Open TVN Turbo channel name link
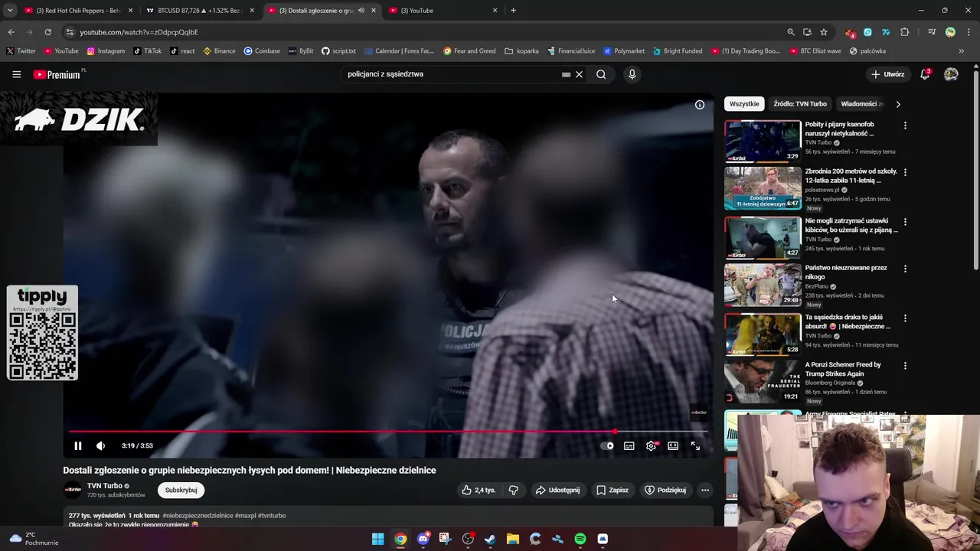The width and height of the screenshot is (980, 551). point(104,486)
